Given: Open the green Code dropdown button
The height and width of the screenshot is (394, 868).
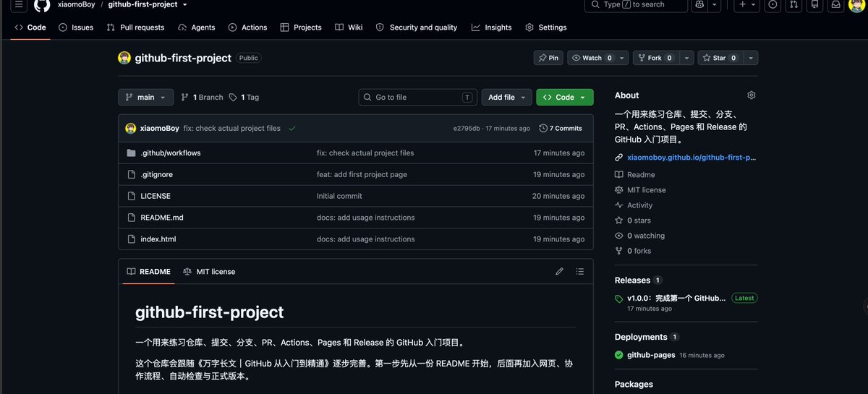Looking at the screenshot, I should [565, 97].
